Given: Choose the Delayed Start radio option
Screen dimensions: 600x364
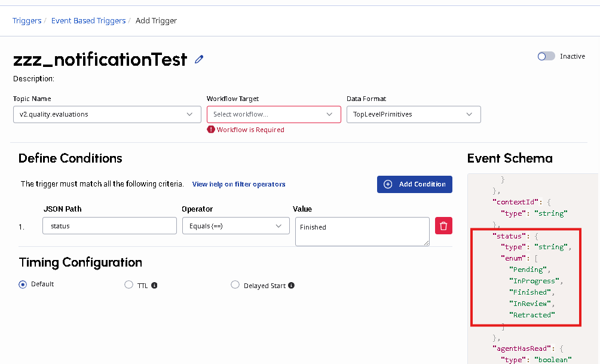Looking at the screenshot, I should coord(235,285).
